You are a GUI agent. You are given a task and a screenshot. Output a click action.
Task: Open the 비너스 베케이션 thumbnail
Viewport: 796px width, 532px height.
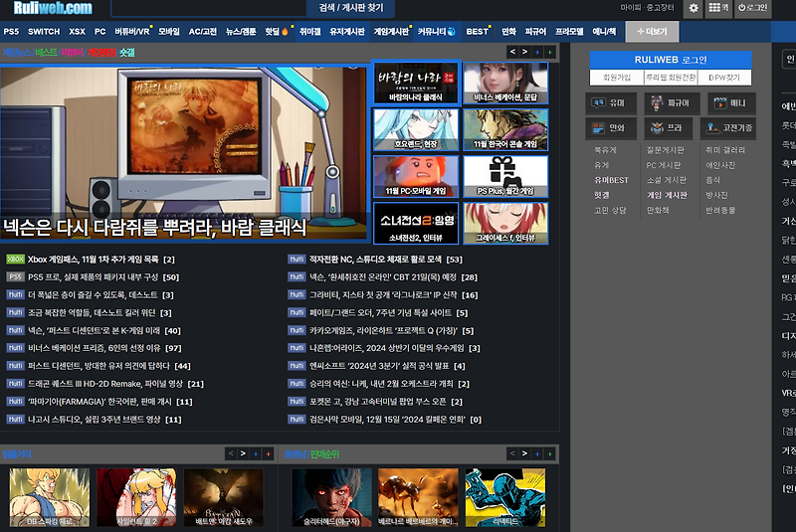coord(505,84)
